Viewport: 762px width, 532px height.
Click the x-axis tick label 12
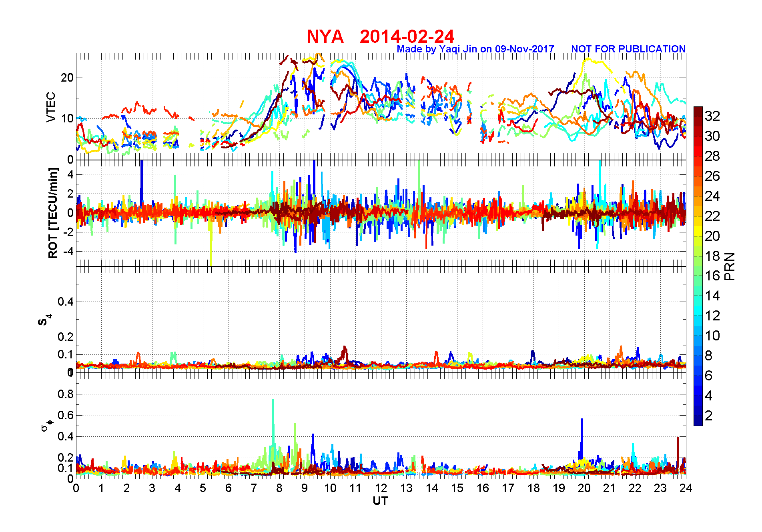click(381, 488)
